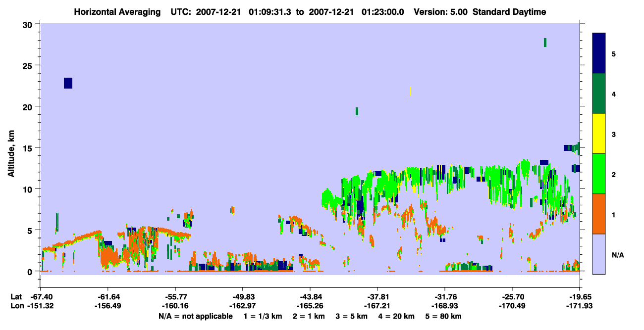Click the small green mark near 28 km altitude

point(545,43)
